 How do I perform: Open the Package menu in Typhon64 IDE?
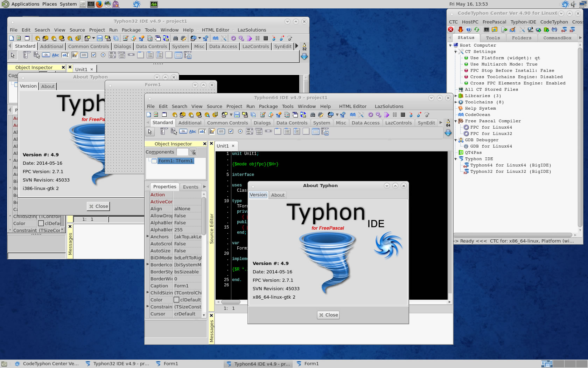tap(268, 107)
